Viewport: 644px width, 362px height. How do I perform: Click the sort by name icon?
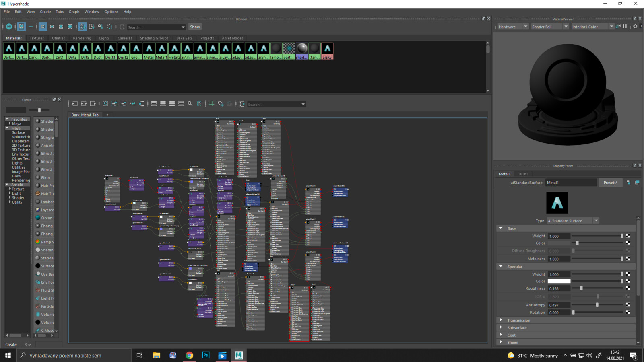pos(83,27)
